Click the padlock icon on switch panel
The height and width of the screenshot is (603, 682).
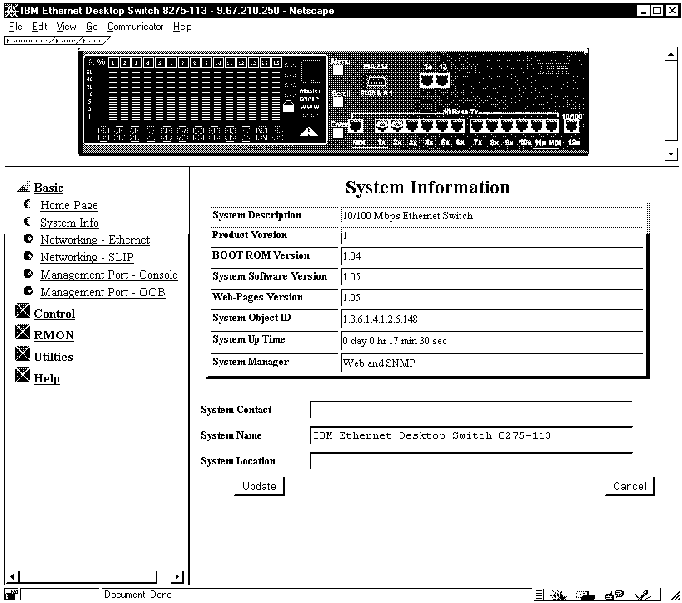click(x=289, y=105)
